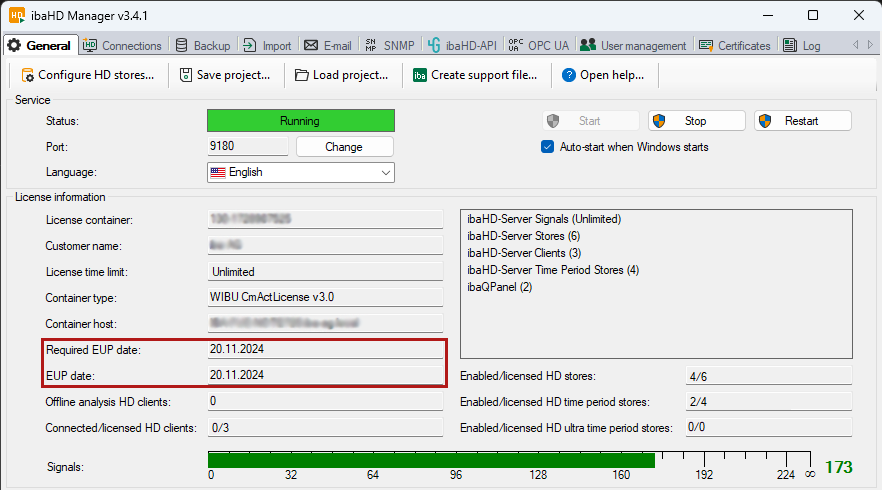Select ibaQPanel (2) entry
The image size is (882, 490).
coord(500,287)
